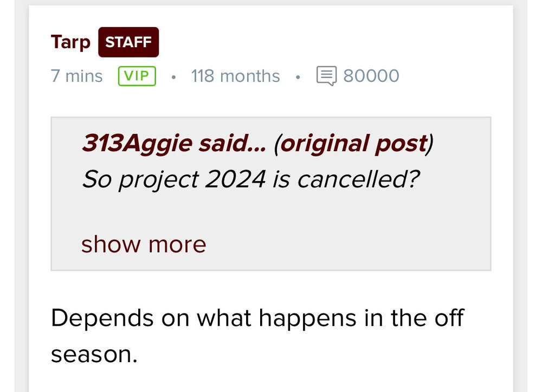Click the maroon STAFF badge
This screenshot has height=392, width=542.
coord(128,42)
